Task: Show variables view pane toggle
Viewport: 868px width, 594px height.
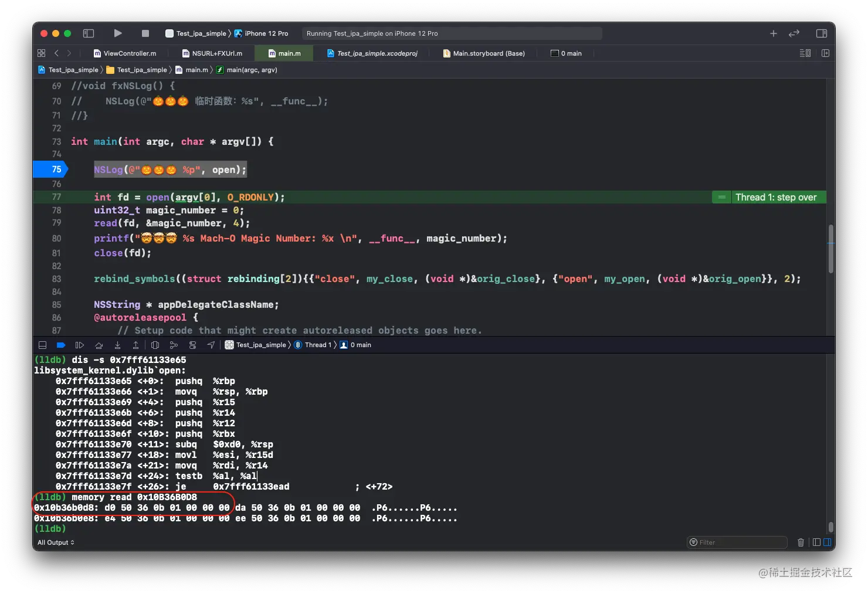Action: [x=816, y=542]
